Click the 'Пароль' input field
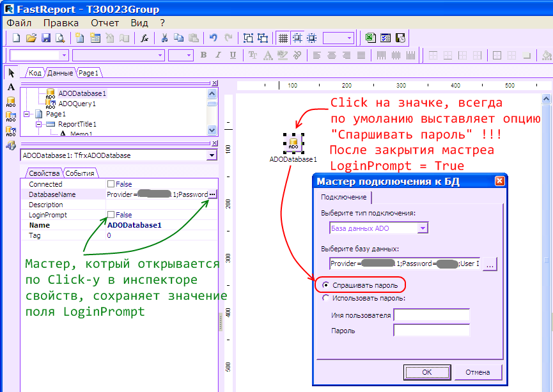 [432, 330]
